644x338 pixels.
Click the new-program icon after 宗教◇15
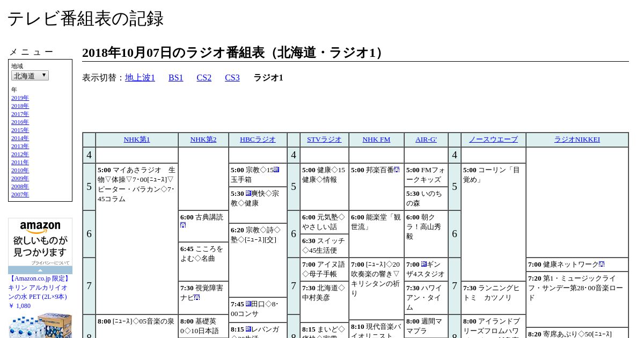coord(276,170)
